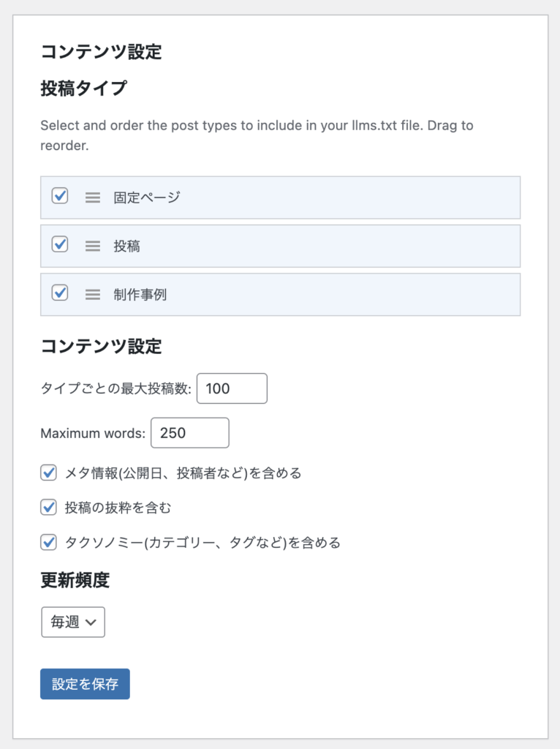Toggle the 投稿 post type checkbox
This screenshot has height=749, width=560.
(60, 244)
